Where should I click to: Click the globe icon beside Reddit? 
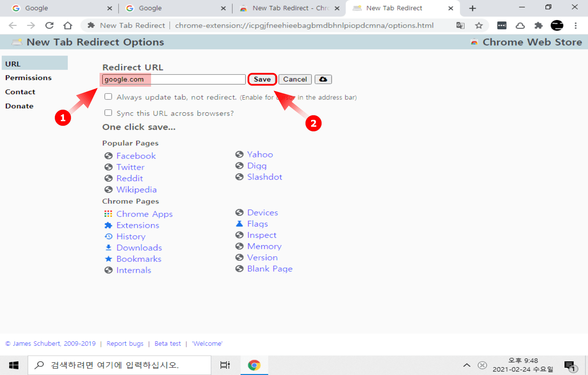click(109, 179)
